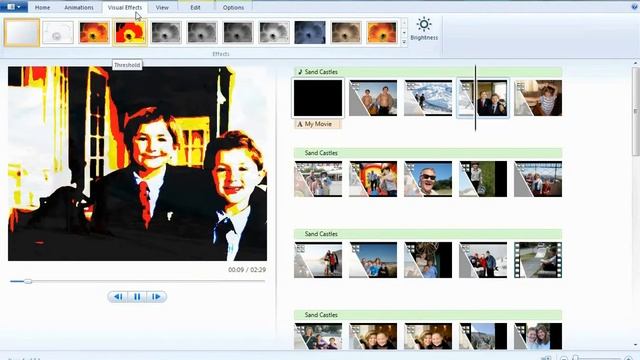Open the Options tab

pos(233,7)
